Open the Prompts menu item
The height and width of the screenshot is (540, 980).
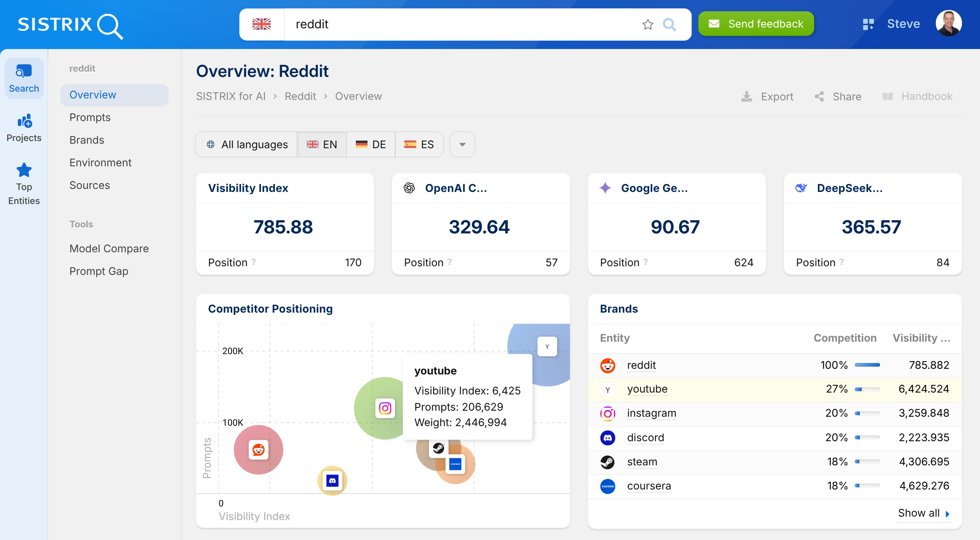(90, 117)
